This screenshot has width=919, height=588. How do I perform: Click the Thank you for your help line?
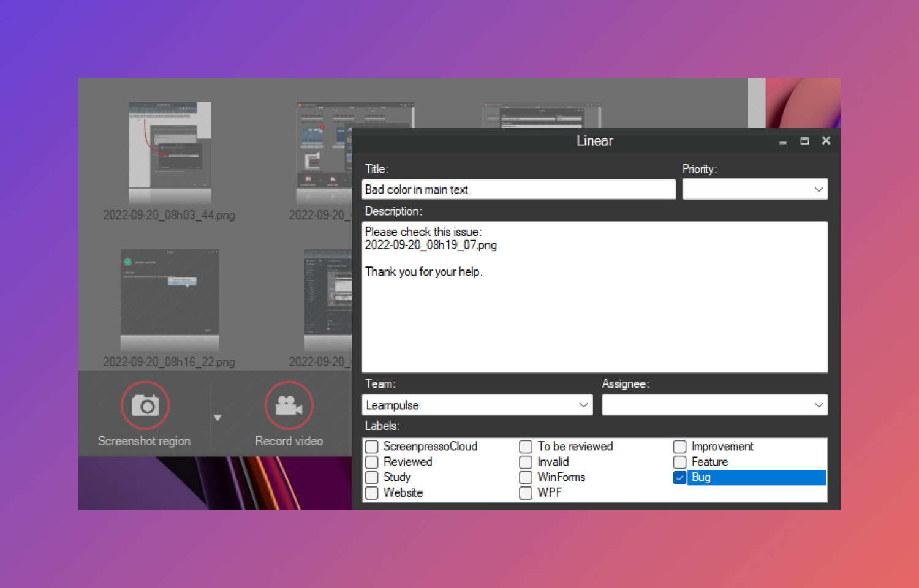424,271
